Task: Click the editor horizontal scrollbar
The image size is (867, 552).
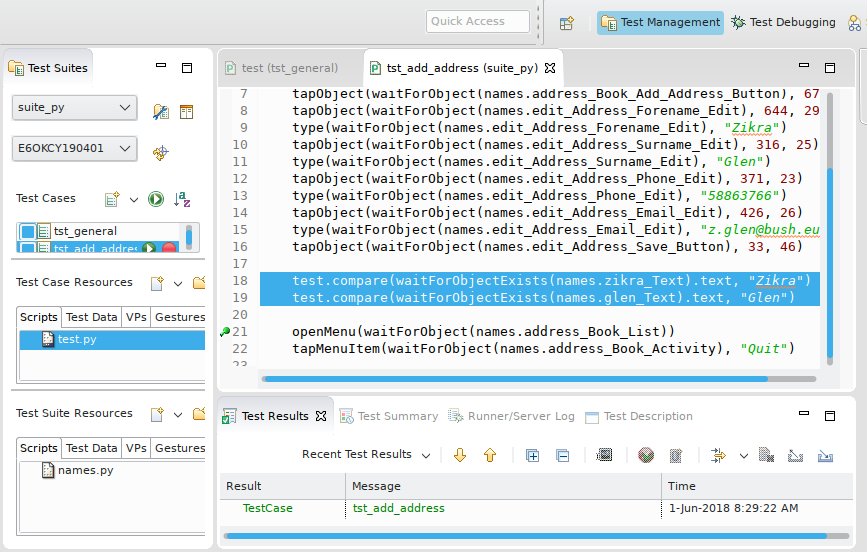Action: tap(514, 379)
